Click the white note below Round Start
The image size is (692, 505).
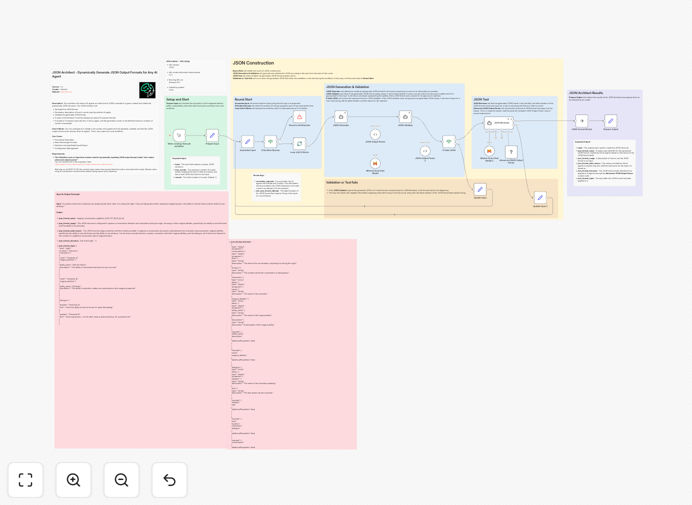tap(277, 187)
